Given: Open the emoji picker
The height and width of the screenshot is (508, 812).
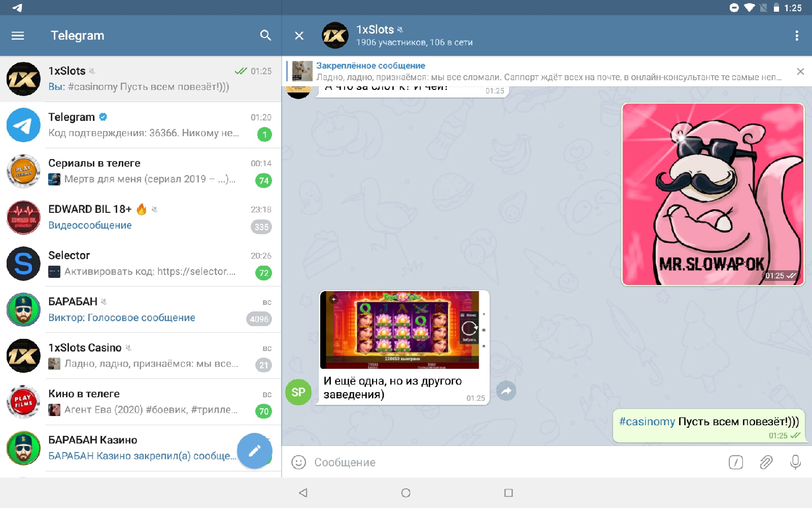Looking at the screenshot, I should (298, 462).
